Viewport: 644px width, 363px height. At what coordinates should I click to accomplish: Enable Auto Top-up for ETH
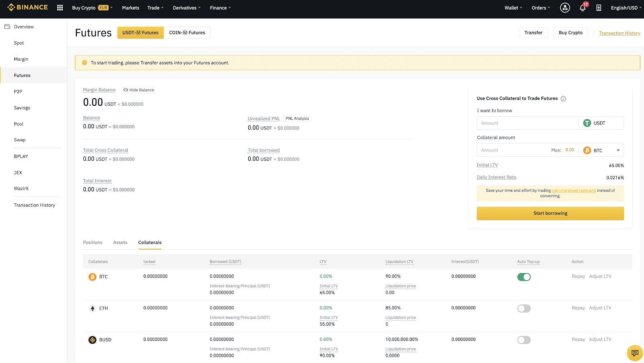(524, 308)
